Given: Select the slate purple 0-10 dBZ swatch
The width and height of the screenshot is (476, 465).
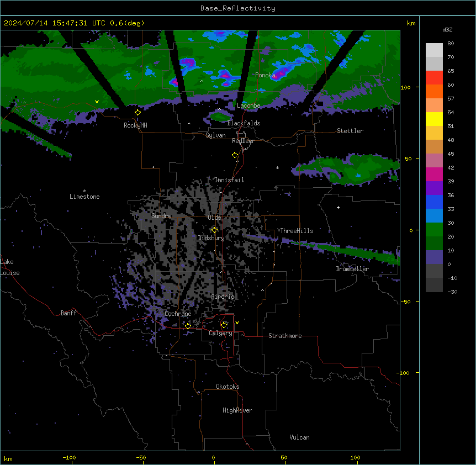Looking at the screenshot, I should point(434,257).
